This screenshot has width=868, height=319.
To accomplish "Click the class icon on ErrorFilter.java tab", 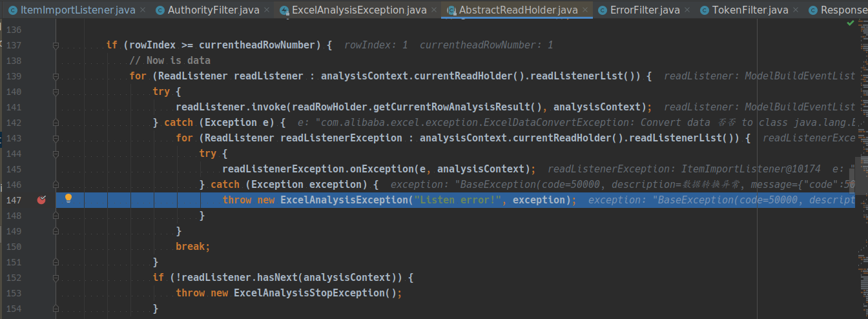I will (x=603, y=10).
